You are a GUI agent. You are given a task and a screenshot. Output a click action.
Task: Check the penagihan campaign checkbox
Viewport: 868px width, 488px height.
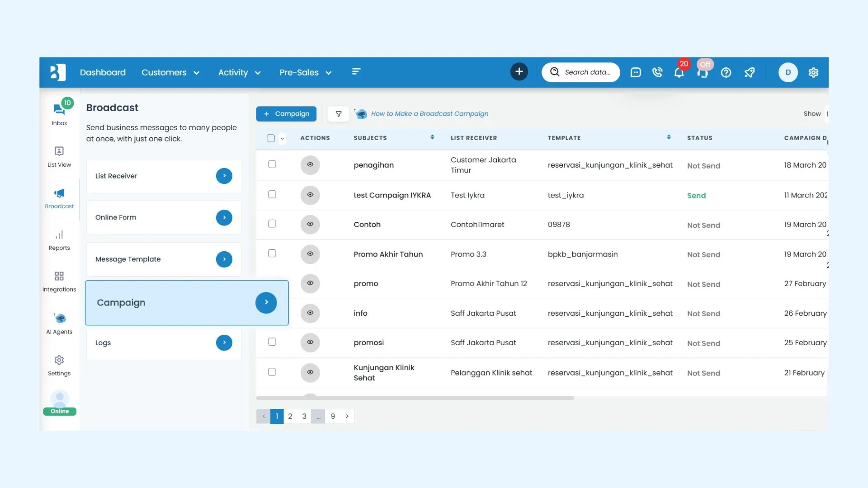(x=272, y=164)
